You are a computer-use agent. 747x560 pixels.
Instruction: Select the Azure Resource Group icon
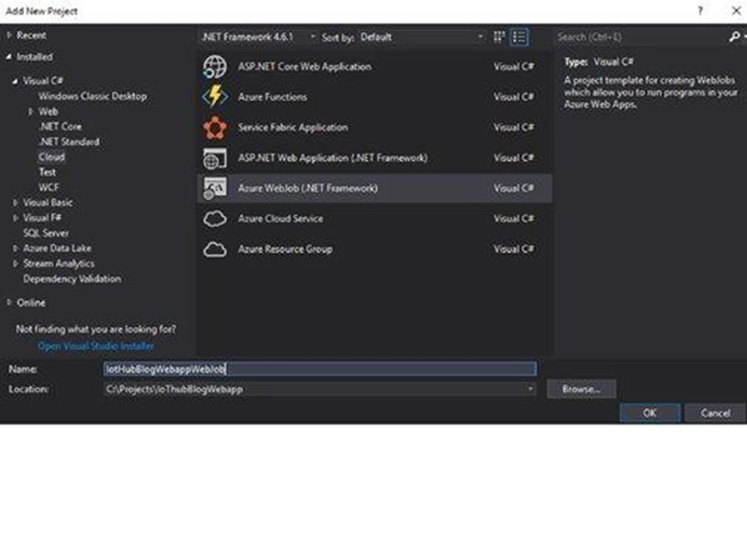click(x=215, y=250)
